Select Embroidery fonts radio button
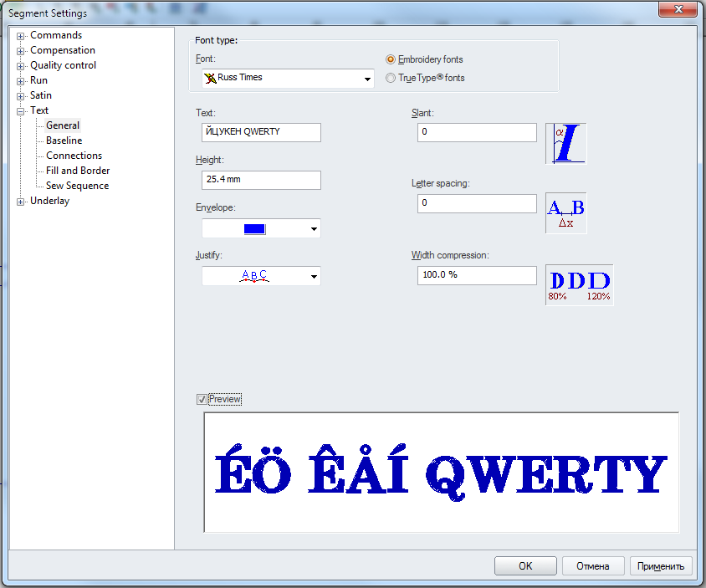 (x=391, y=59)
